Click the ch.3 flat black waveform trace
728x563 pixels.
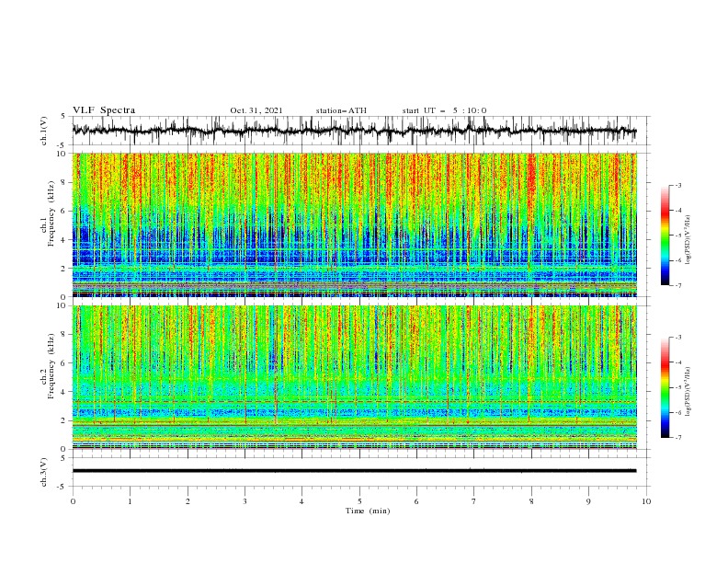click(354, 471)
